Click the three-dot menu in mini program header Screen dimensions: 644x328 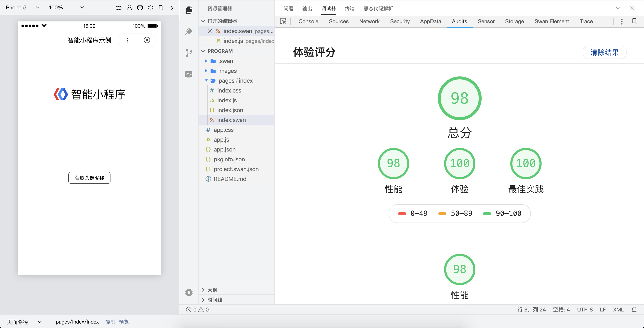[127, 40]
